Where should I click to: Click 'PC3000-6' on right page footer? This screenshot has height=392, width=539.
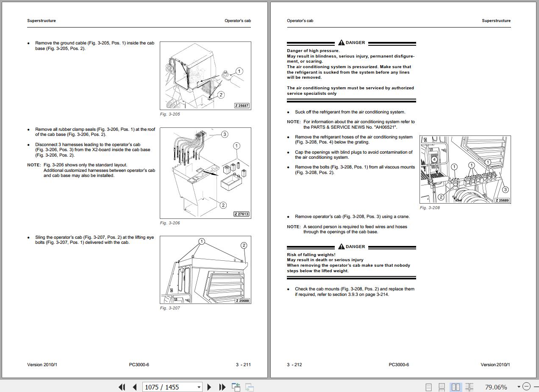click(x=399, y=364)
